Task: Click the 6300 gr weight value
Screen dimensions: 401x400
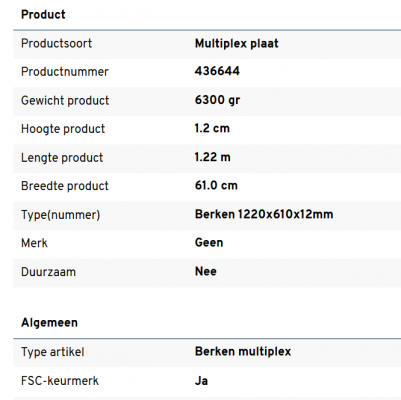Action: [217, 100]
